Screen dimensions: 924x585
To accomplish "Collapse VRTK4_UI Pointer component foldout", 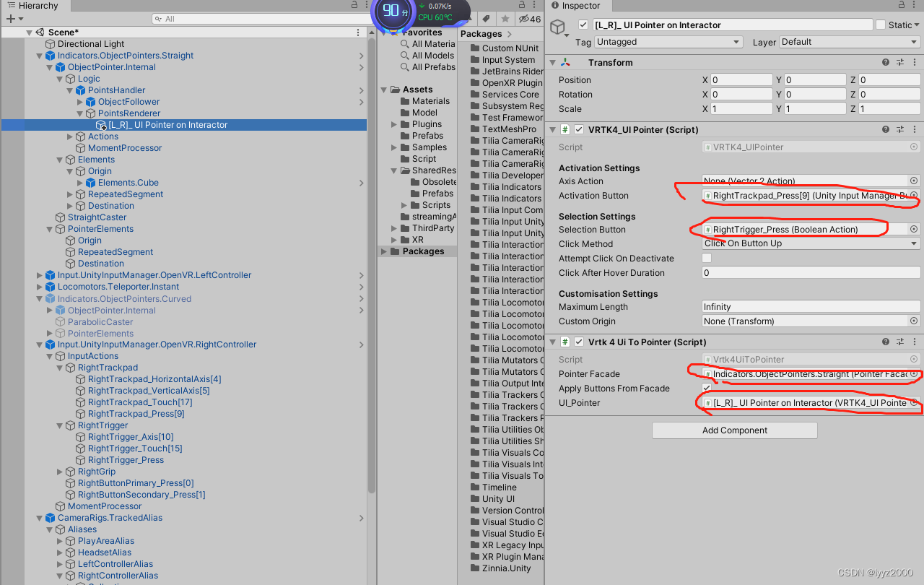I will pos(552,130).
